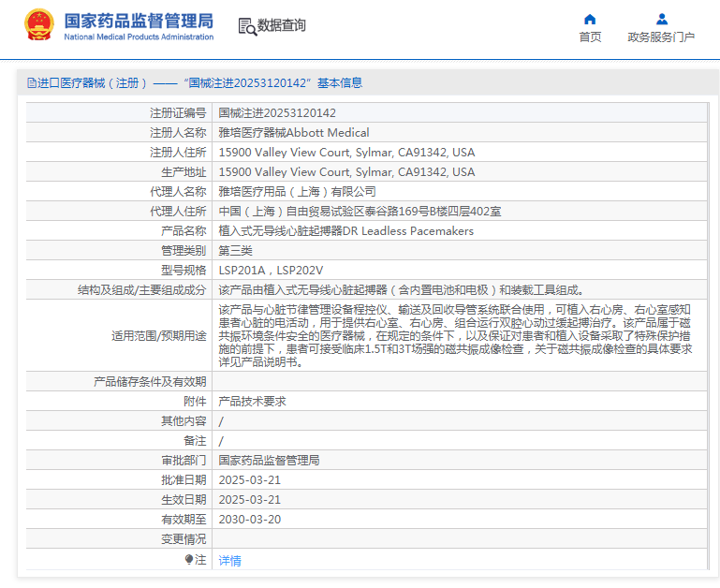The width and height of the screenshot is (720, 588).
Task: Open the 数据查询 menu item
Action: click(282, 26)
